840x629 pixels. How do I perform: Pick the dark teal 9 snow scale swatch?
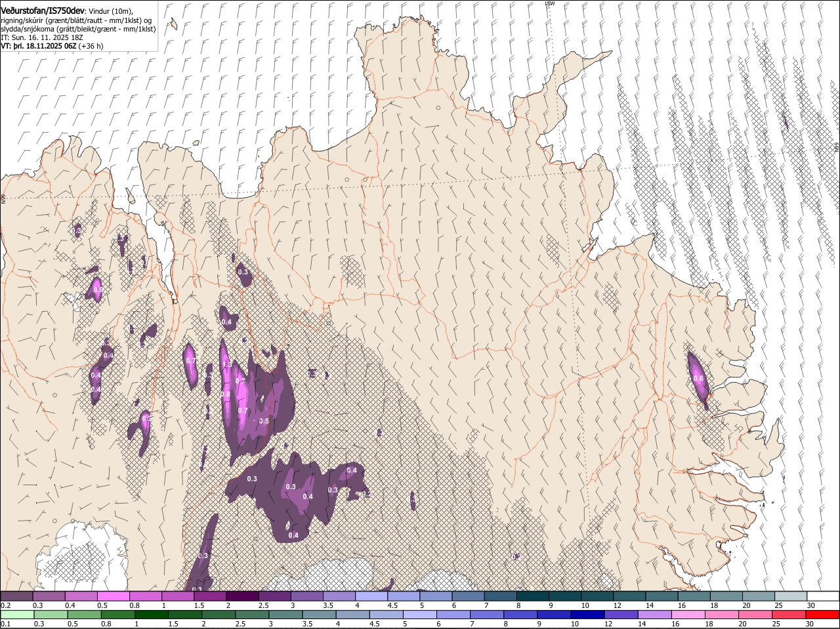coord(565,596)
